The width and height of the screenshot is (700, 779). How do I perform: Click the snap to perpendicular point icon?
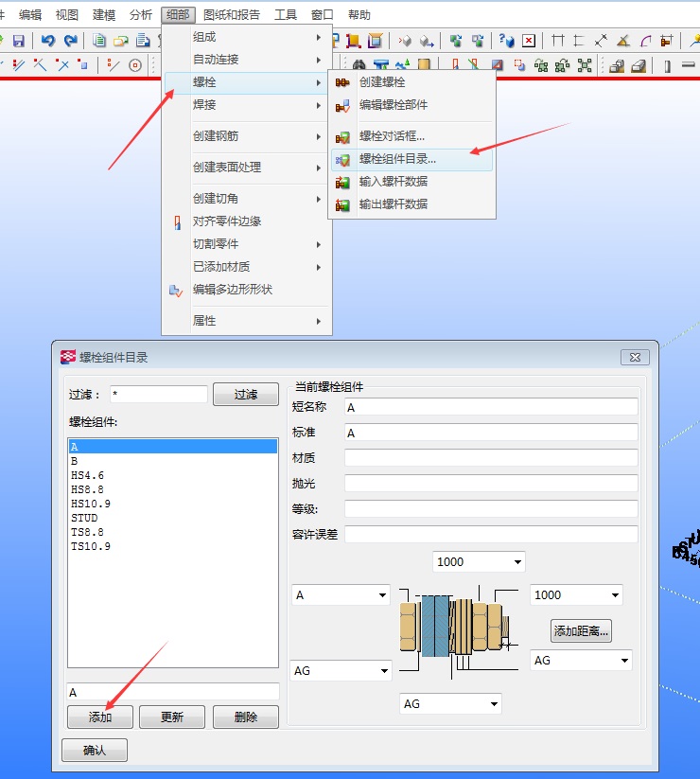coord(41,65)
